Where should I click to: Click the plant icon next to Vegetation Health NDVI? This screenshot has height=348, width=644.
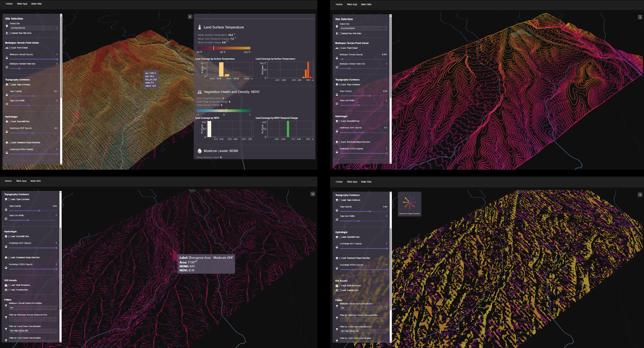point(199,92)
